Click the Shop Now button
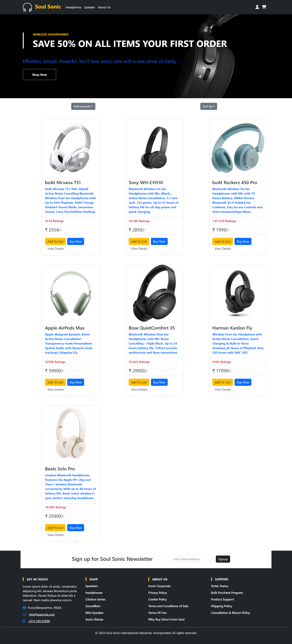The height and width of the screenshot is (644, 292). point(39,75)
